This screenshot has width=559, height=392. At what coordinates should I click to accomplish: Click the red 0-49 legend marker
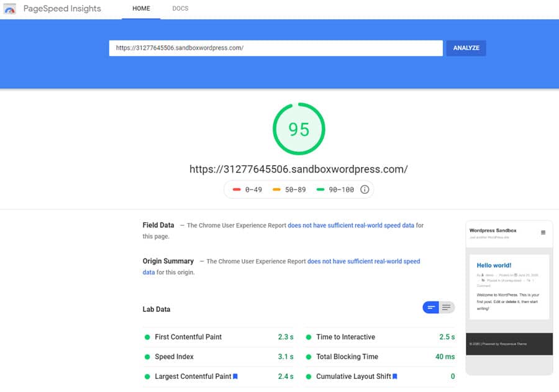pos(237,189)
